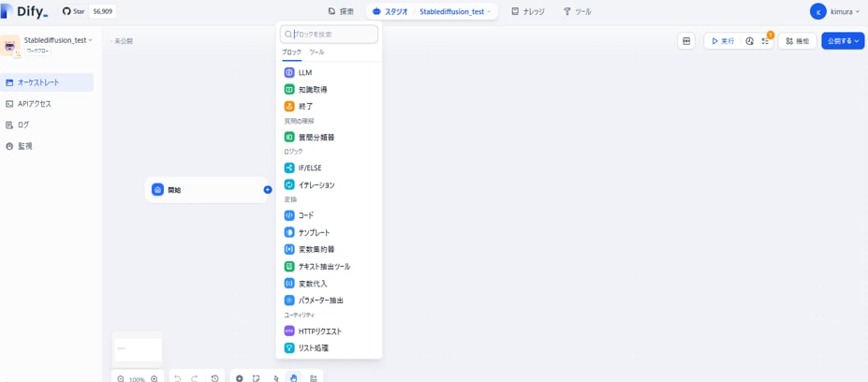Click the イテレーション block icon

click(289, 184)
